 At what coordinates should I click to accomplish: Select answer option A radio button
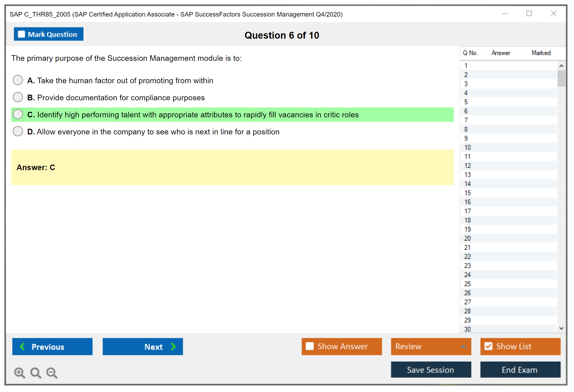18,80
